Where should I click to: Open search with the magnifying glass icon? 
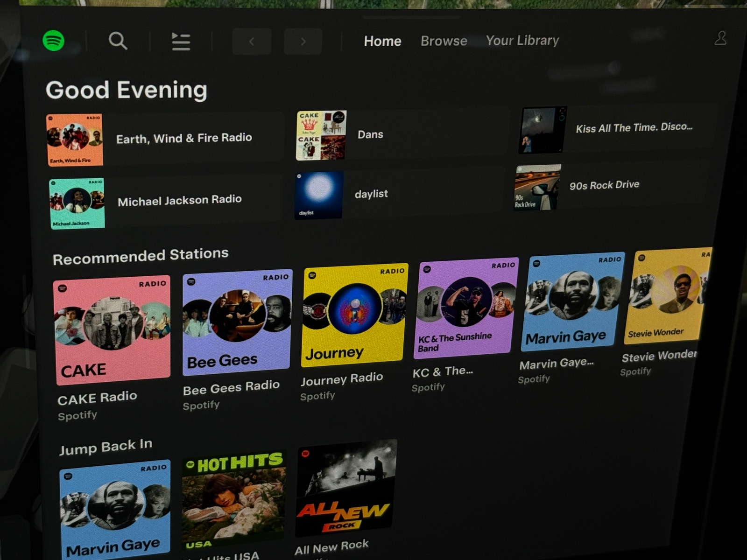(118, 41)
